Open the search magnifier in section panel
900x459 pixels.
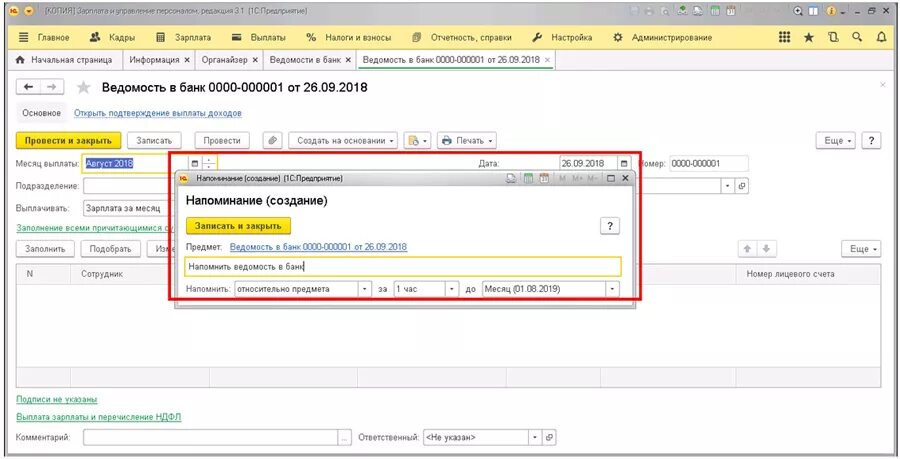click(x=857, y=37)
